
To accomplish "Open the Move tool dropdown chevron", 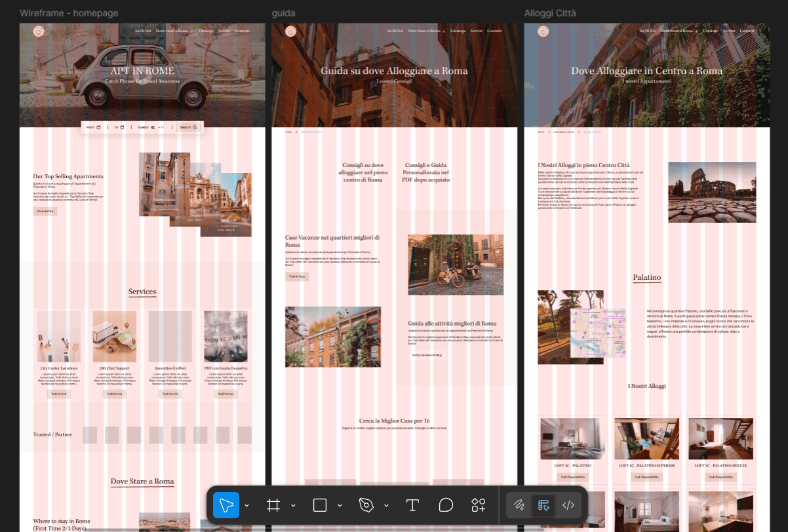I will 246,505.
